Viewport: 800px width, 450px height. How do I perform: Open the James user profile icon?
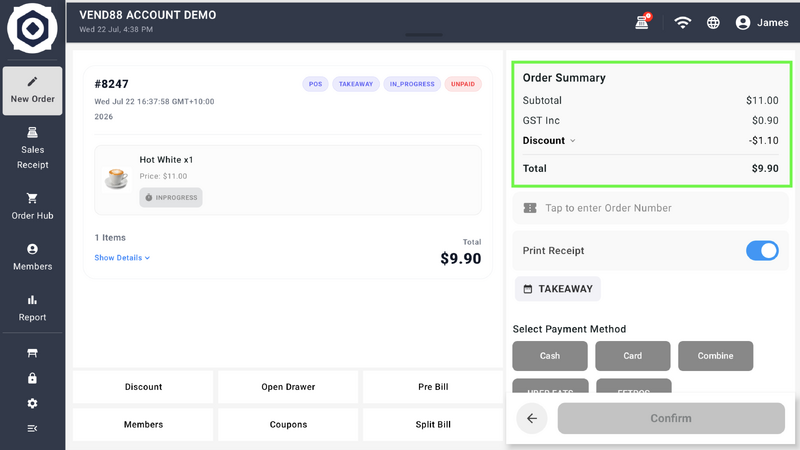[x=743, y=22]
